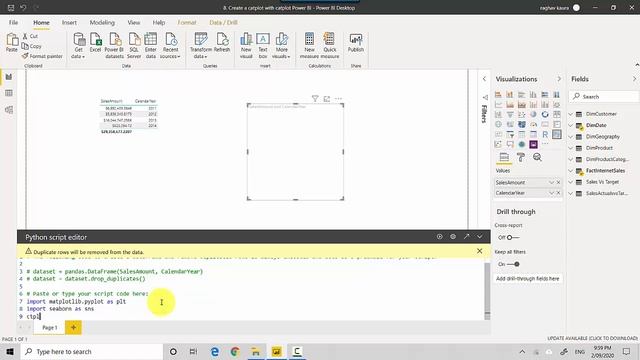This screenshot has width=640, height=360.
Task: Open the Help ribbon tab
Action: tap(159, 22)
